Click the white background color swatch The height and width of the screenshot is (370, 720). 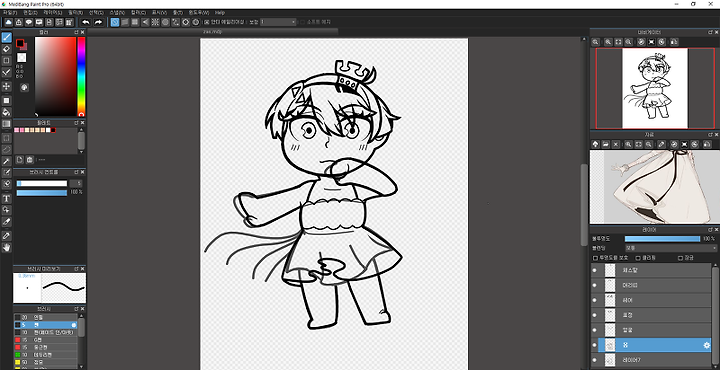pyautogui.click(x=22, y=57)
